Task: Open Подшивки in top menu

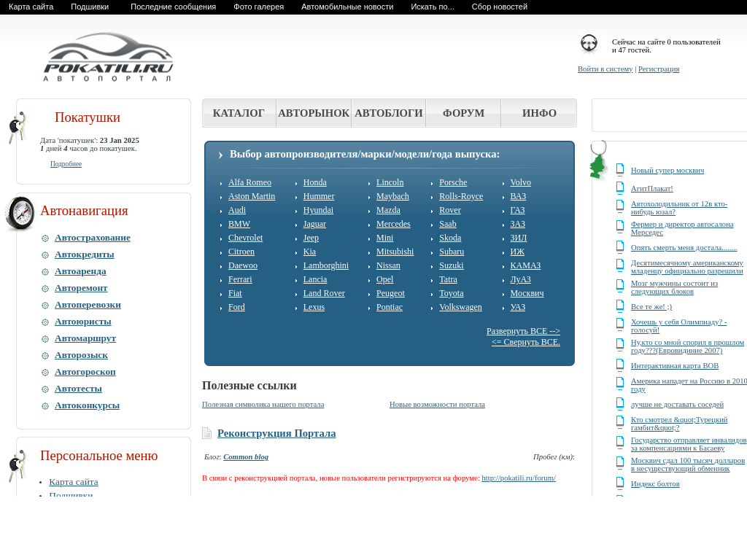Action: tap(90, 7)
